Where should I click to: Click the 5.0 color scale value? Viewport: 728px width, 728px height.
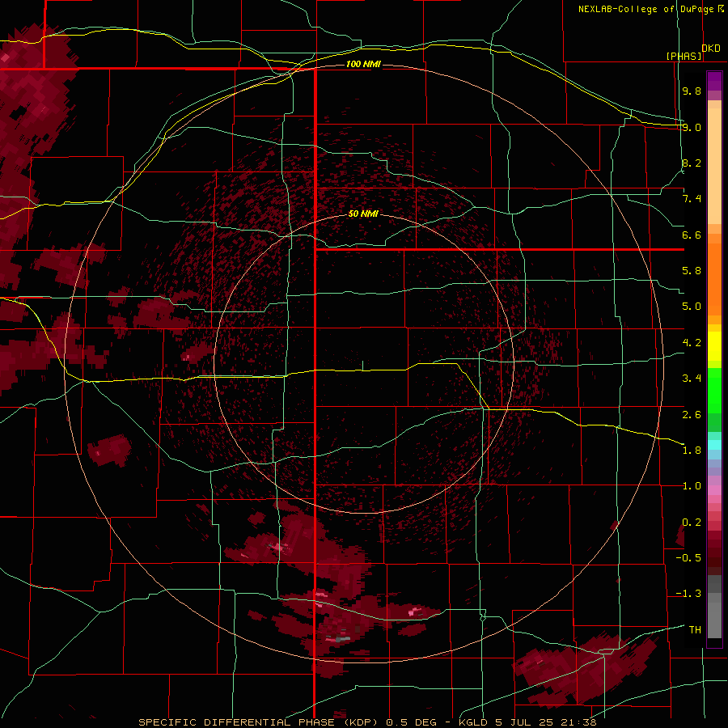692,307
